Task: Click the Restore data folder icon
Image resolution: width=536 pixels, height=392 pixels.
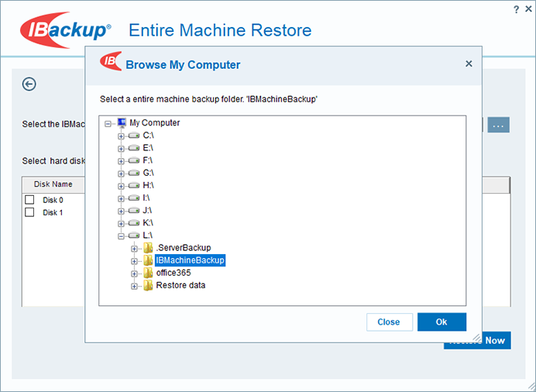Action: (x=148, y=285)
